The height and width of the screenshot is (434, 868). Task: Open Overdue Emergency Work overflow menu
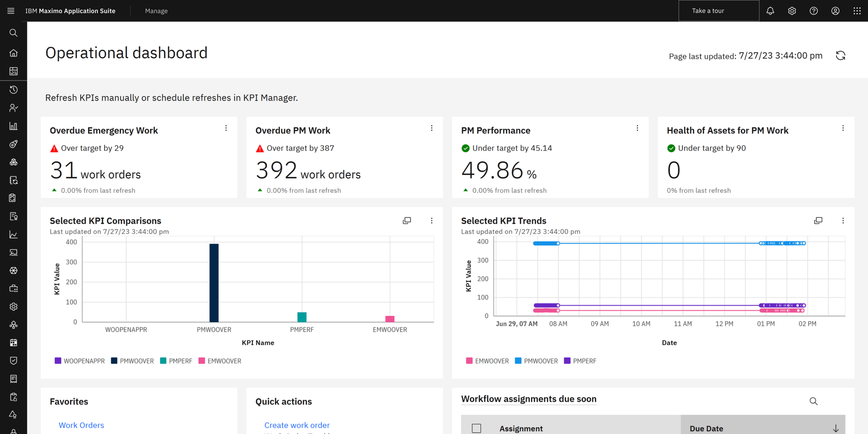(x=226, y=128)
